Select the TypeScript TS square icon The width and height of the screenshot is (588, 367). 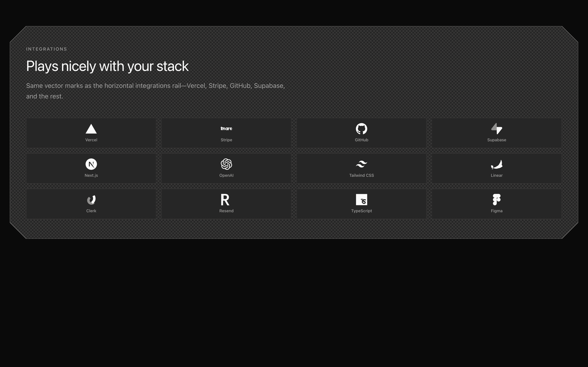tap(361, 200)
